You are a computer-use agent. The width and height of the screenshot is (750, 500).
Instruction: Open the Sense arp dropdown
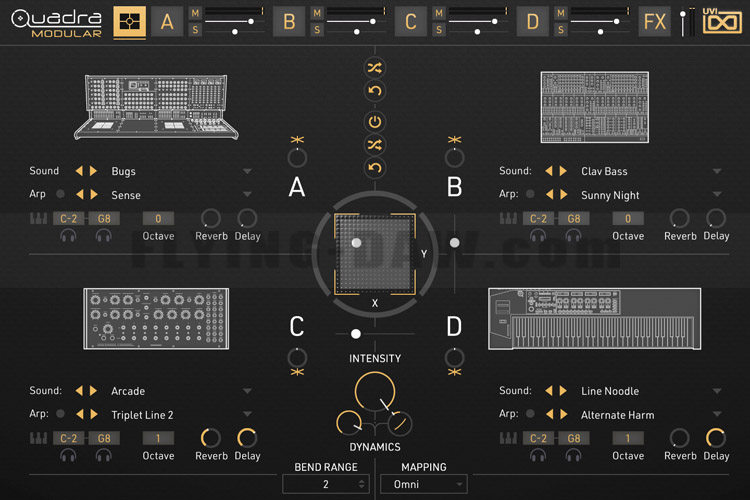(x=247, y=194)
